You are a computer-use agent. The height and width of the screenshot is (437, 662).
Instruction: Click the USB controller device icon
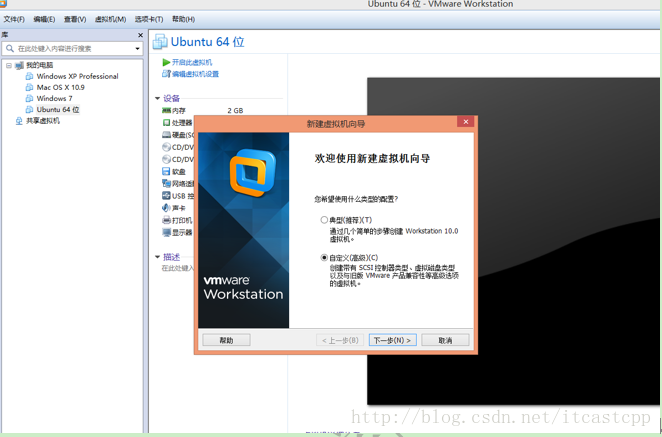point(166,195)
